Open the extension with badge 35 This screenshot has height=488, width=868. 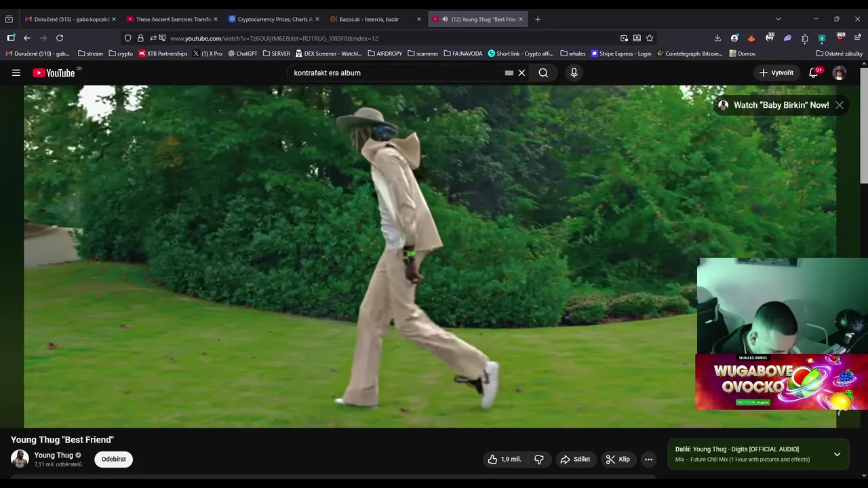tap(770, 37)
